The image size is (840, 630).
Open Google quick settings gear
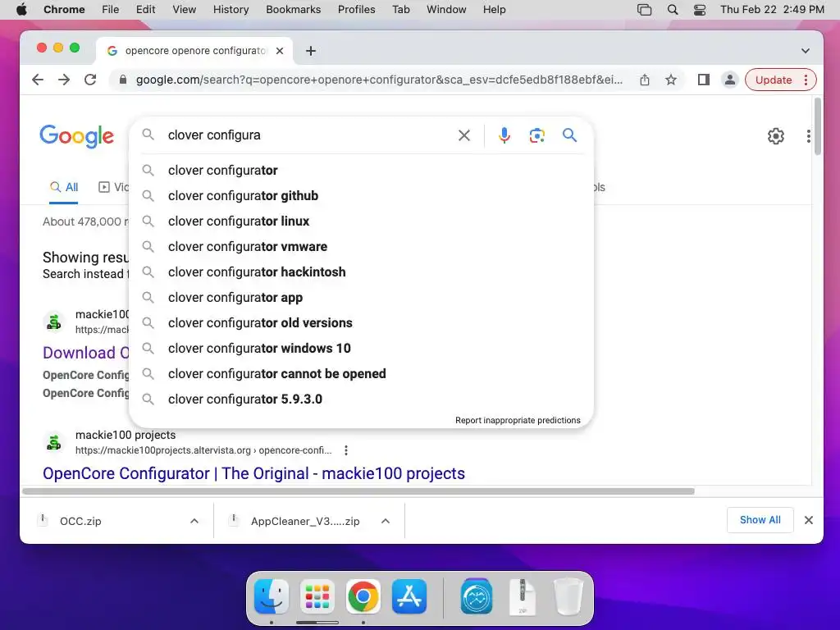click(776, 136)
